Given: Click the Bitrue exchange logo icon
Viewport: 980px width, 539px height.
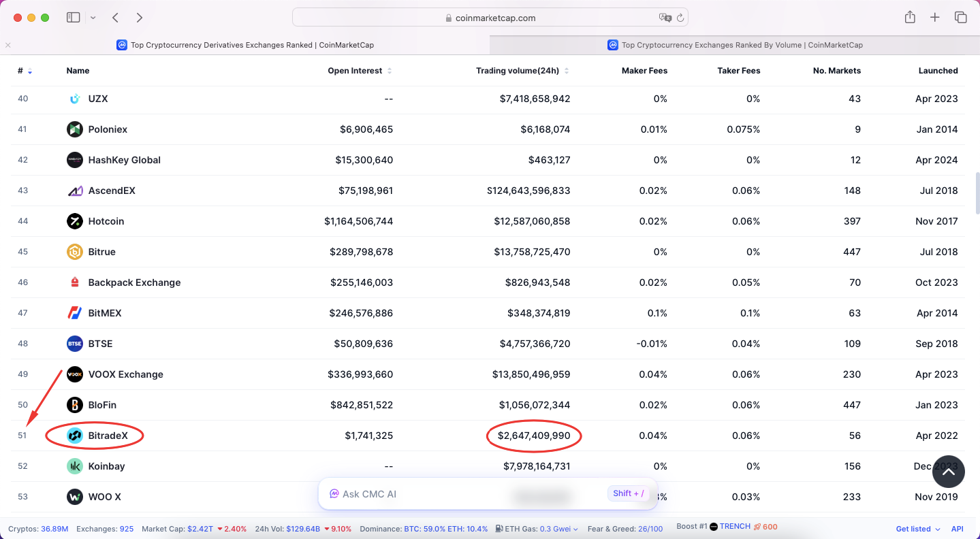Looking at the screenshot, I should [x=75, y=252].
